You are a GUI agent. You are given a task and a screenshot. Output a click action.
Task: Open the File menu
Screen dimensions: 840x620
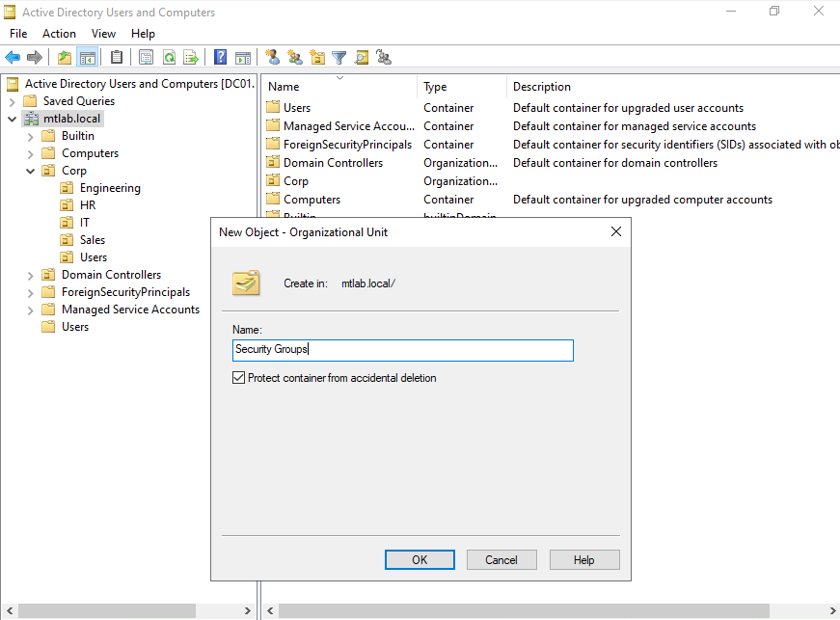18,33
